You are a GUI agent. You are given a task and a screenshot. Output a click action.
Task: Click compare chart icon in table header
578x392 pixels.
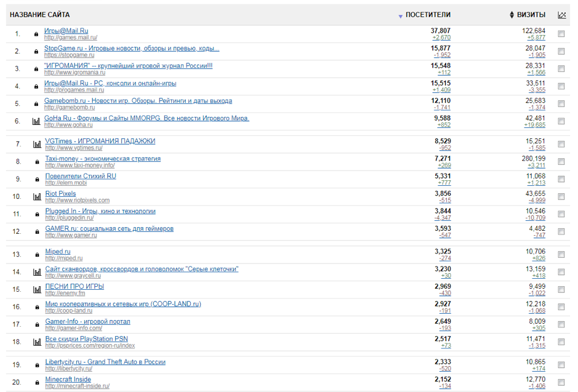pyautogui.click(x=562, y=15)
